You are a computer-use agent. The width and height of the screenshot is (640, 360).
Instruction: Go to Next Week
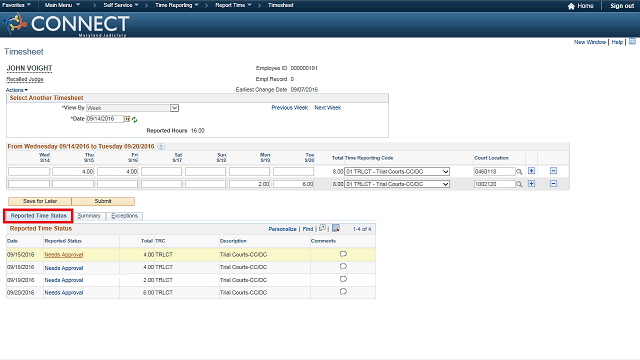pos(327,108)
